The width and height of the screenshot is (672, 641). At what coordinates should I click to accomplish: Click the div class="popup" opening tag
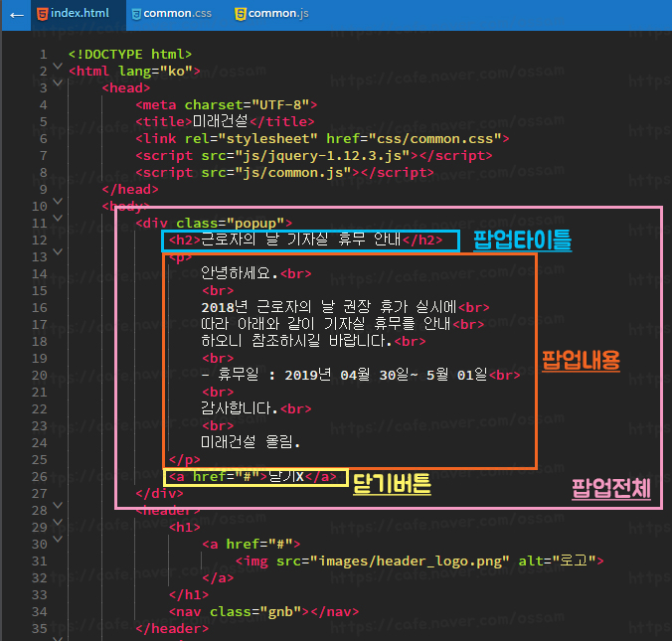click(214, 224)
